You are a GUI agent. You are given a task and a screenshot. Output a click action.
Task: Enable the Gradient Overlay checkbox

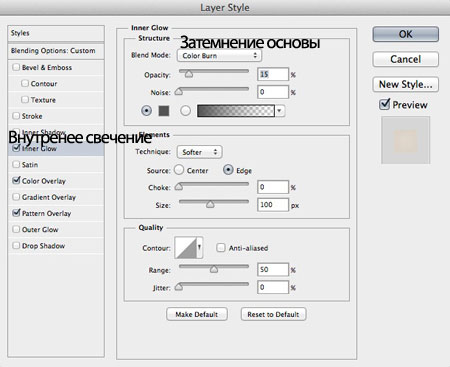[x=16, y=197]
